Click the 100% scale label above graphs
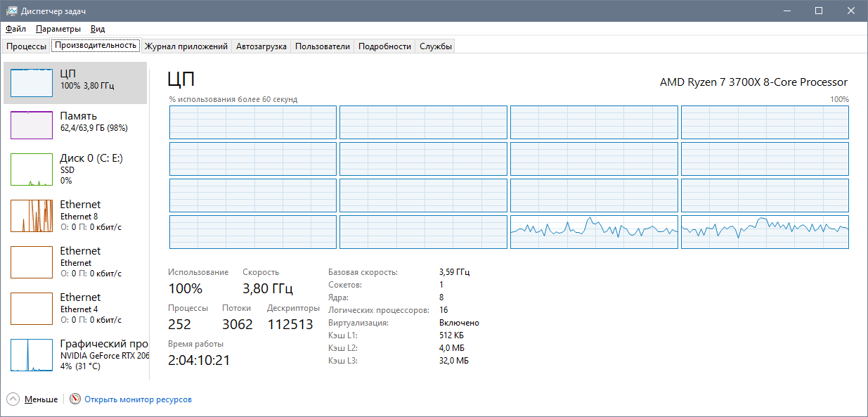 [839, 99]
